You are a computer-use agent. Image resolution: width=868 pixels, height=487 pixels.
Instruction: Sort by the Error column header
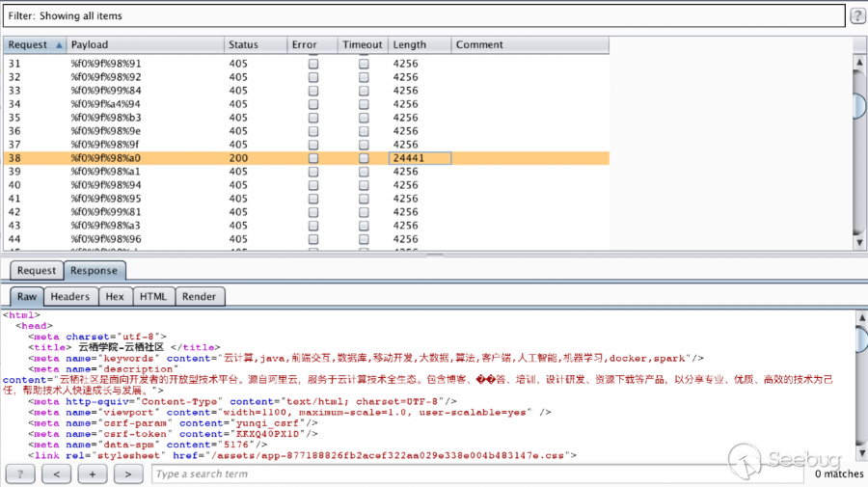(312, 45)
